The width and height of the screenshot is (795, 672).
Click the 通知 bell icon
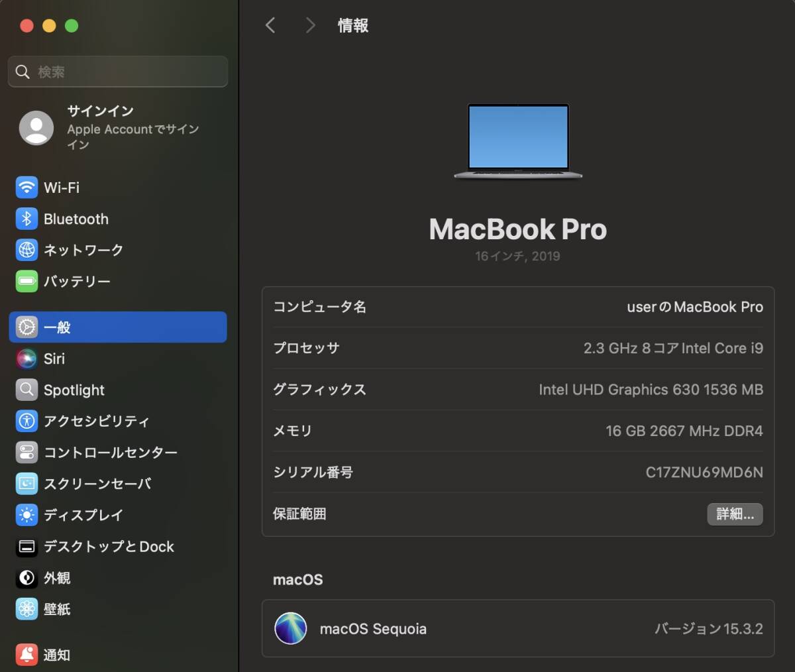pos(26,655)
